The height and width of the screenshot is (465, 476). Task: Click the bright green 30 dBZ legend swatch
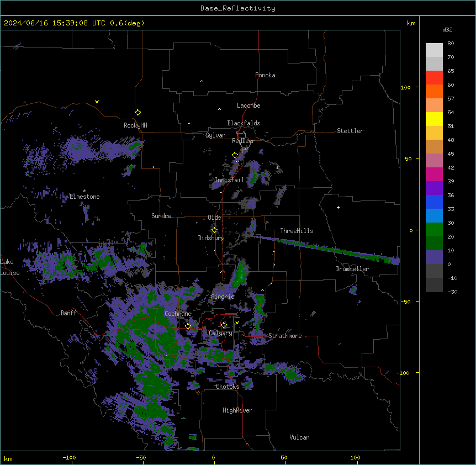(x=434, y=230)
